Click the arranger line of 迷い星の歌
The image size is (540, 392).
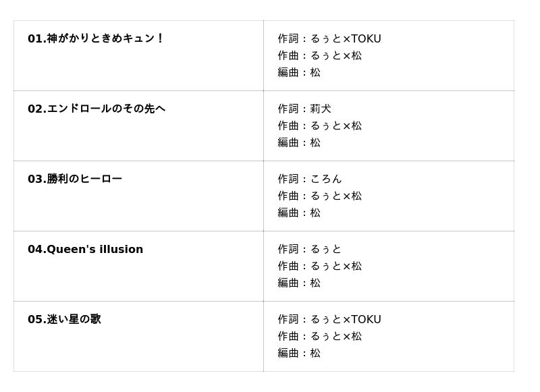click(299, 353)
